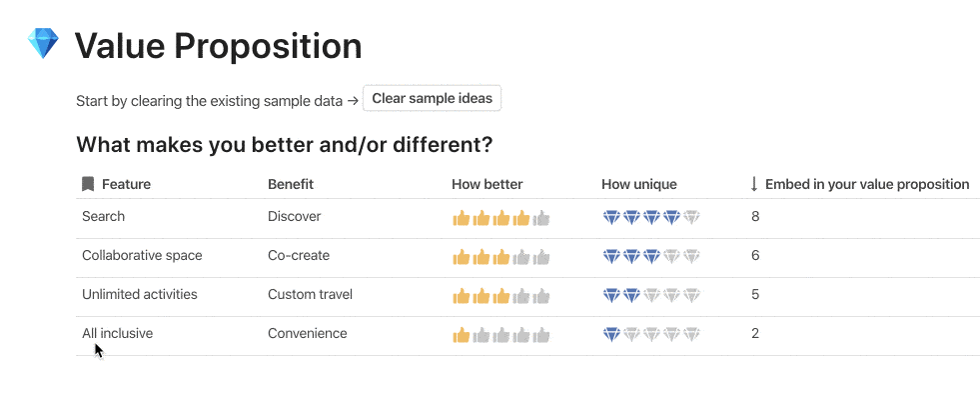Screen dimensions: 980x416
Task: Click the blue diamond page icon
Action: (x=43, y=45)
